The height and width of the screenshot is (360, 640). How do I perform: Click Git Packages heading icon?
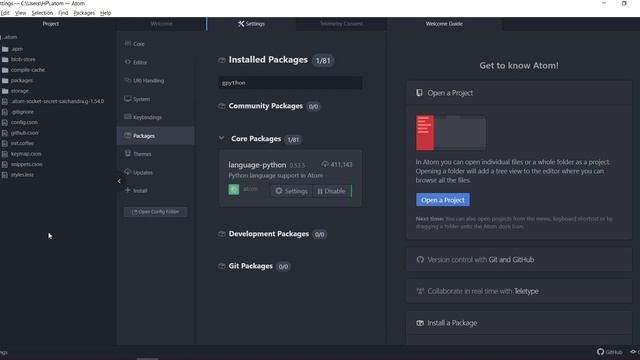click(222, 266)
